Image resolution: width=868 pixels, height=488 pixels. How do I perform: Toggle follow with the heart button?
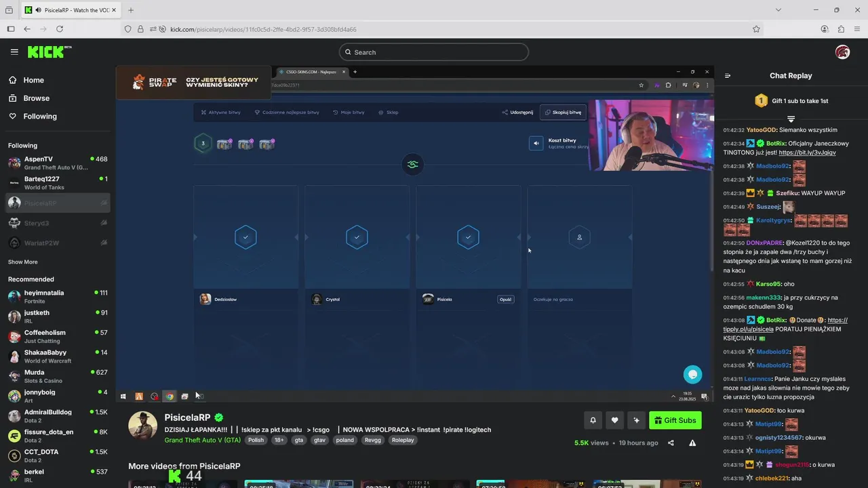(x=614, y=420)
